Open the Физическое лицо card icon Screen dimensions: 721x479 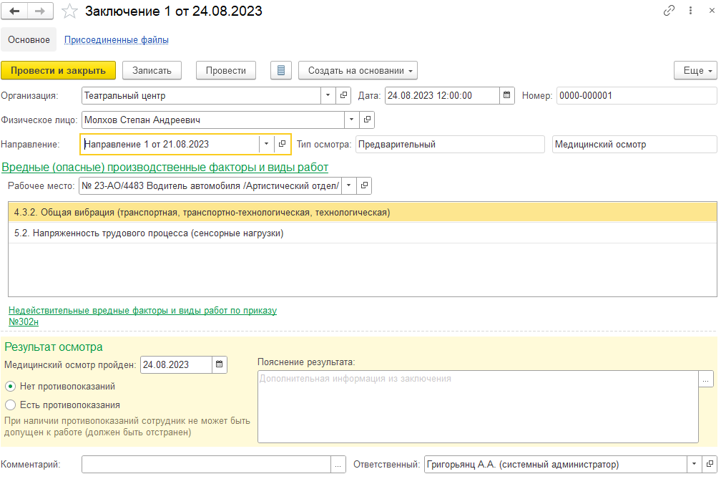tap(367, 120)
